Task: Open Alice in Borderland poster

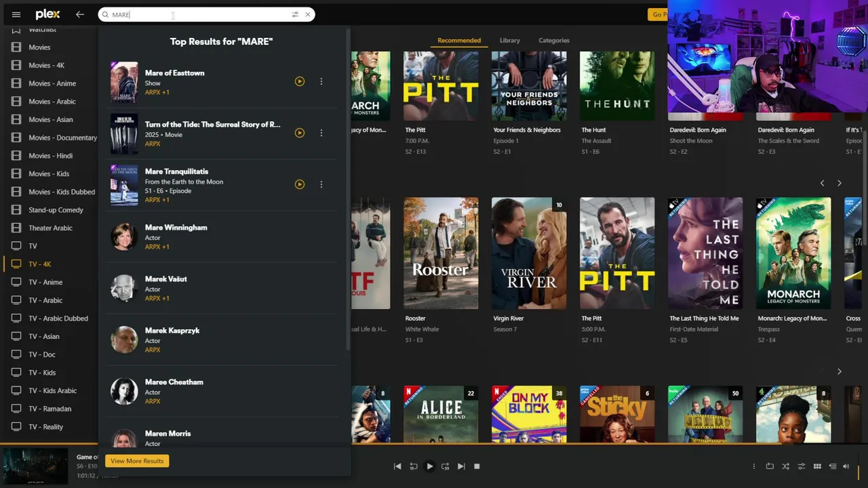Action: click(x=441, y=414)
